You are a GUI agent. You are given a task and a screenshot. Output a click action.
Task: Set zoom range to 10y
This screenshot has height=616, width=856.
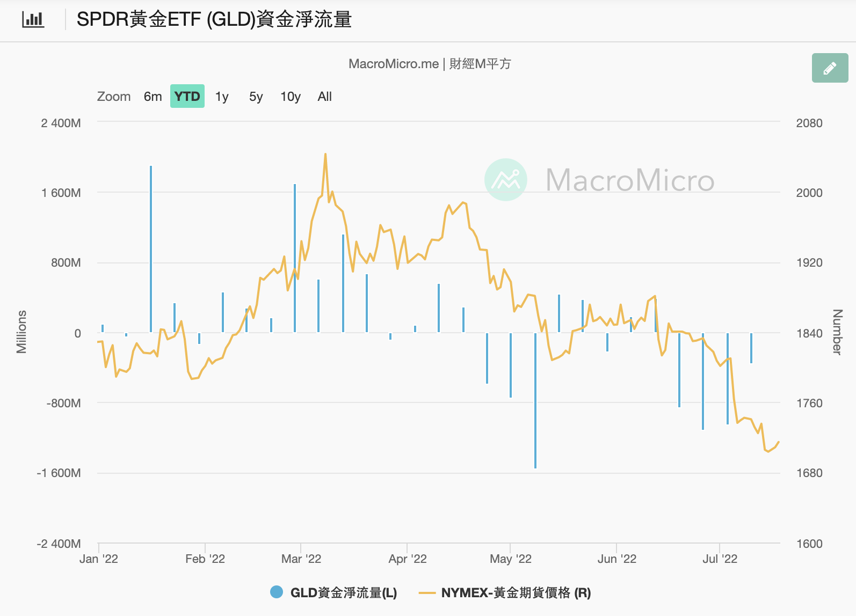pos(291,97)
